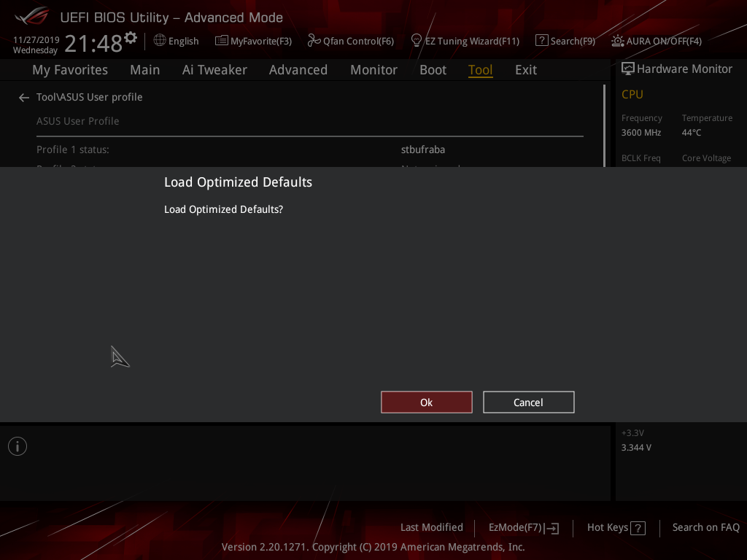The width and height of the screenshot is (747, 560).
Task: Open the Advanced tab
Action: pos(298,70)
